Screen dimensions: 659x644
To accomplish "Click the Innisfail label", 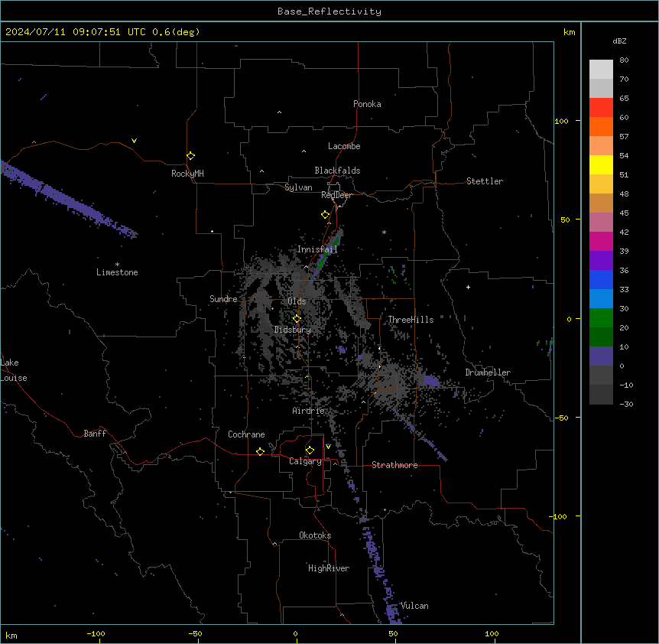I will 317,249.
